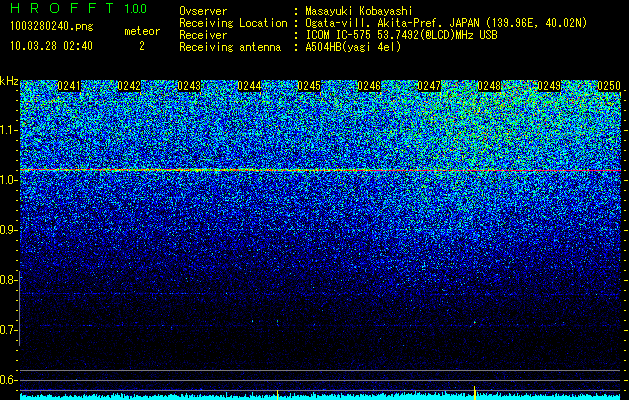Click the observer name Masayuki Kobayashi

359,11
